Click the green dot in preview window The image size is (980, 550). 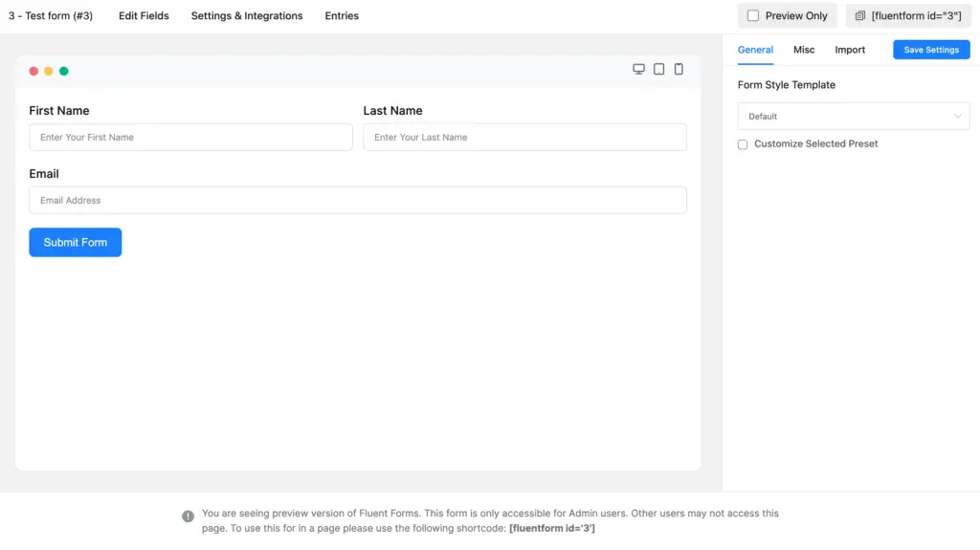64,71
